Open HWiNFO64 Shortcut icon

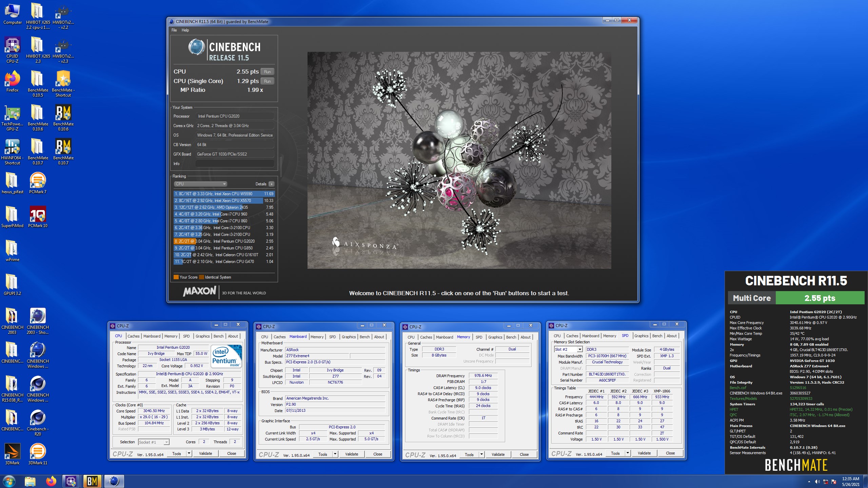pyautogui.click(x=12, y=152)
